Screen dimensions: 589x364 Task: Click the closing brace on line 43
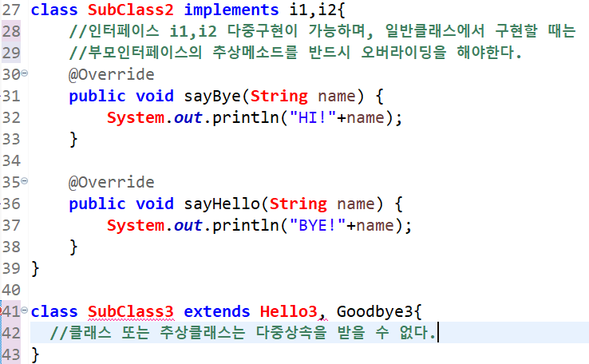[35, 354]
